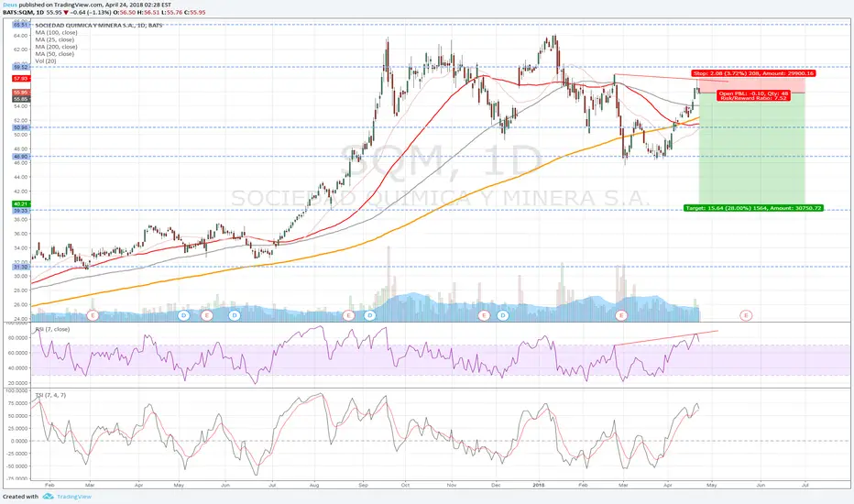Click the 59.52 horizontal line price label
Image resolution: width=854 pixels, height=504 pixels.
[x=20, y=67]
